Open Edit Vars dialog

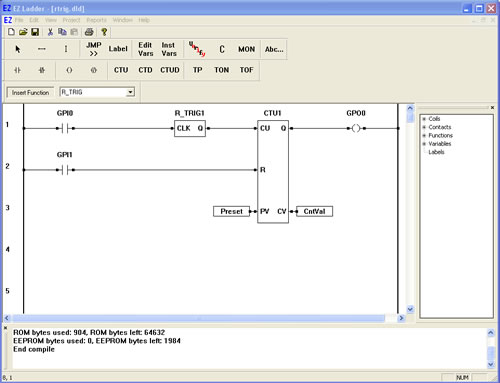(146, 49)
